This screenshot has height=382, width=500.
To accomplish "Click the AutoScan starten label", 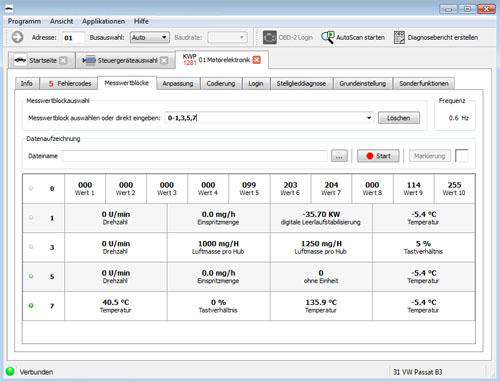I will tap(360, 37).
